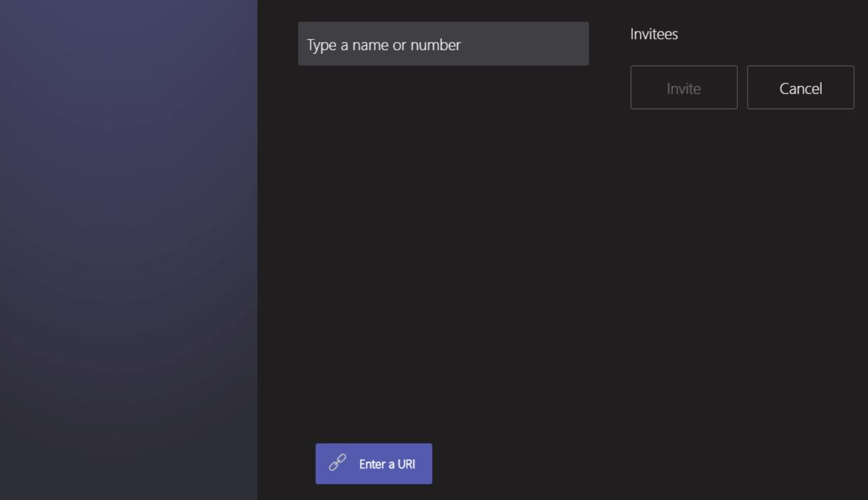The image size is (868, 500).
Task: Send invitations using the Invite button
Action: click(684, 88)
